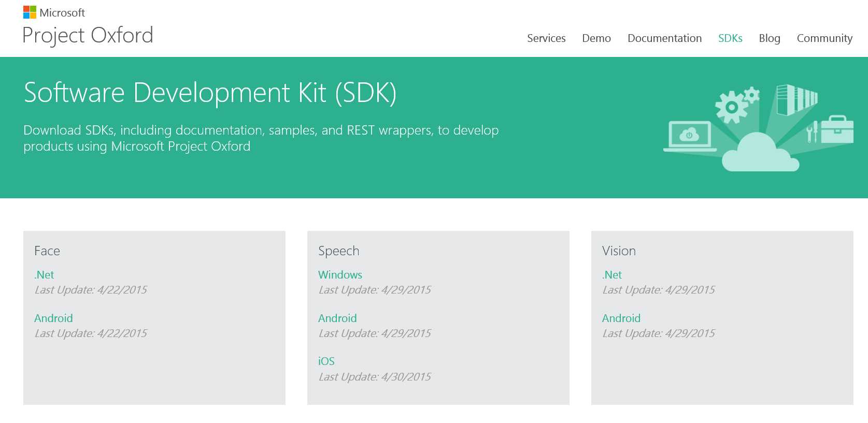The height and width of the screenshot is (423, 868).
Task: Click the Microsoft four-color logo
Action: pos(30,12)
